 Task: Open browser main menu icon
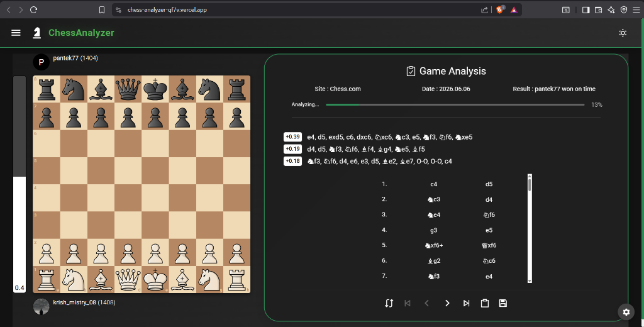[x=636, y=10]
